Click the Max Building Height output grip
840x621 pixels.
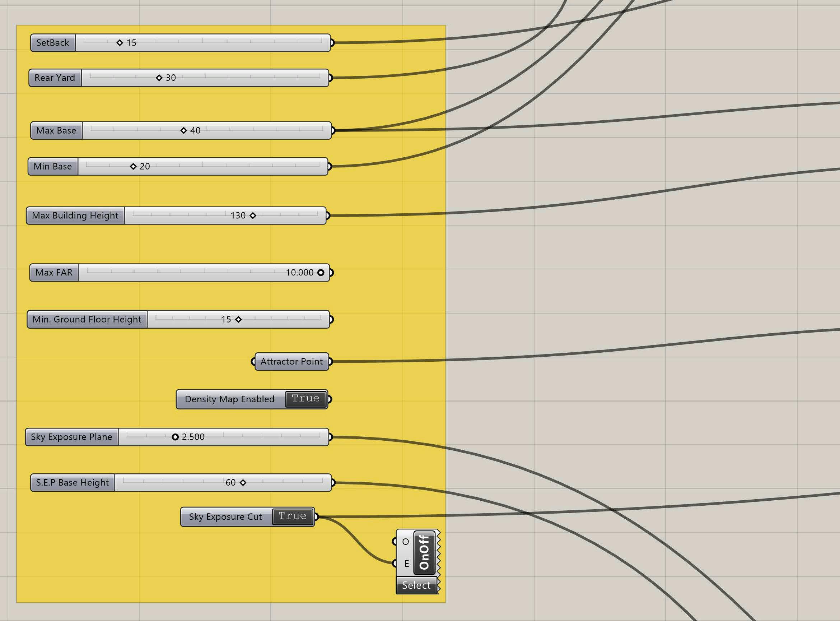(328, 216)
